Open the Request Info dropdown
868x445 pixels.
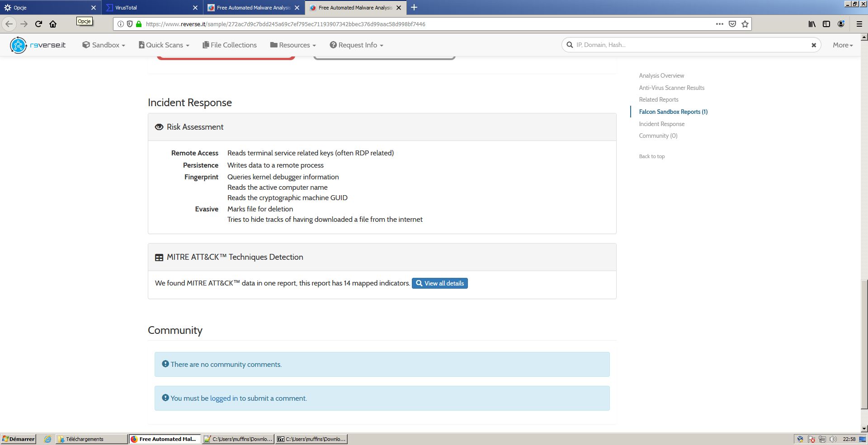357,45
